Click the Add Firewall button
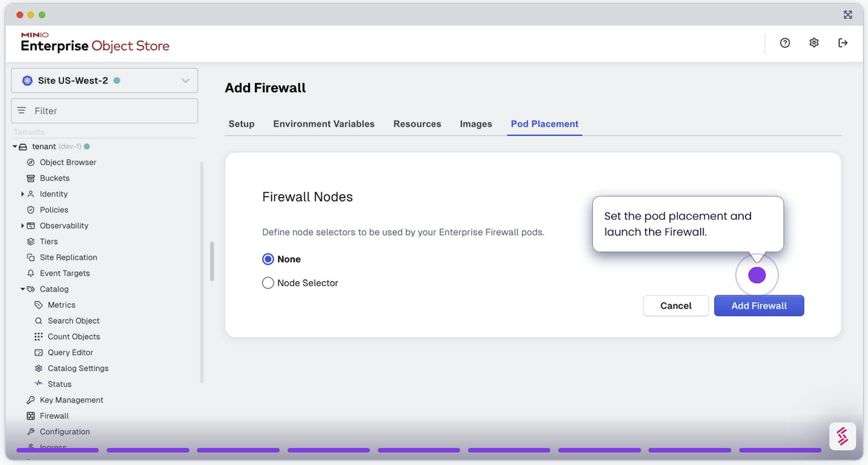This screenshot has width=868, height=465. pyautogui.click(x=759, y=306)
